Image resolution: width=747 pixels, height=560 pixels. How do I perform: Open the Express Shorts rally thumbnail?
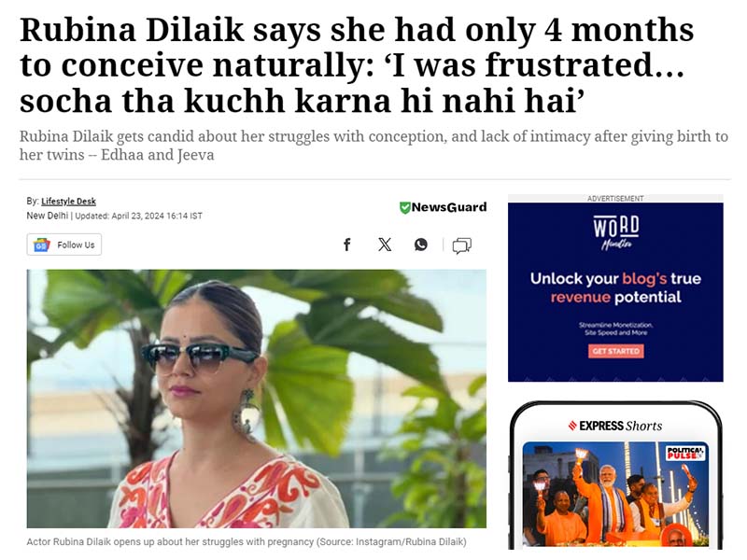click(x=615, y=495)
